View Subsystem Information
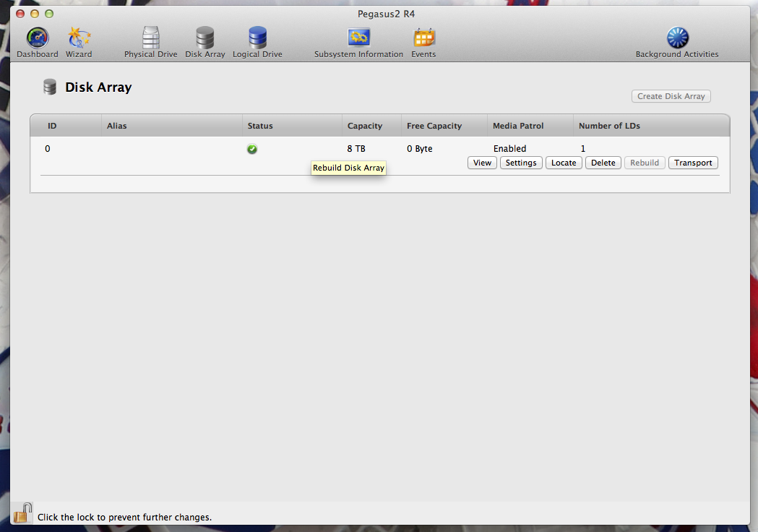758x532 pixels. coord(359,41)
